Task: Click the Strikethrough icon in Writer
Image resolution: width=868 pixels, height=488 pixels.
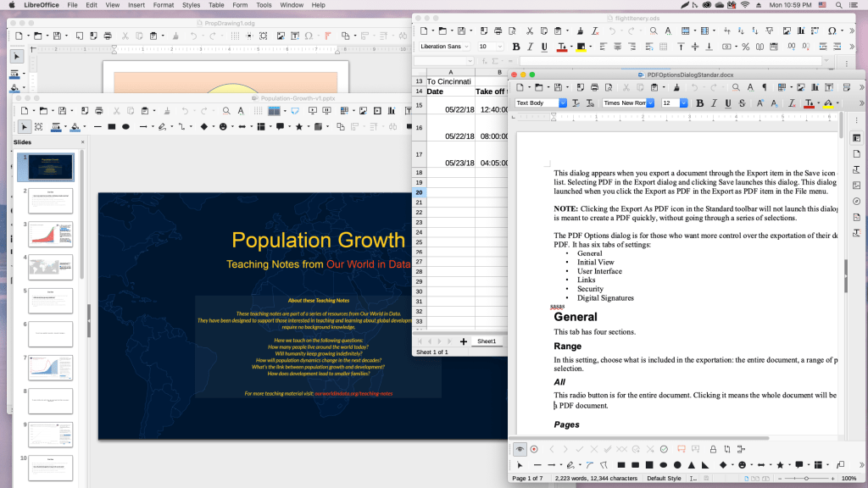Action: click(742, 103)
